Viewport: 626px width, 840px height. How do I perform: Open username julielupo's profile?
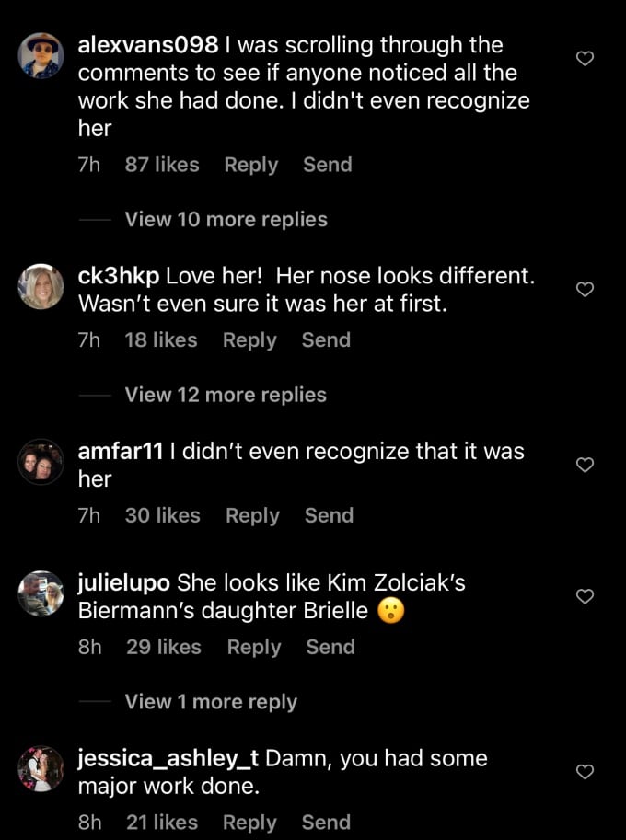(x=124, y=582)
